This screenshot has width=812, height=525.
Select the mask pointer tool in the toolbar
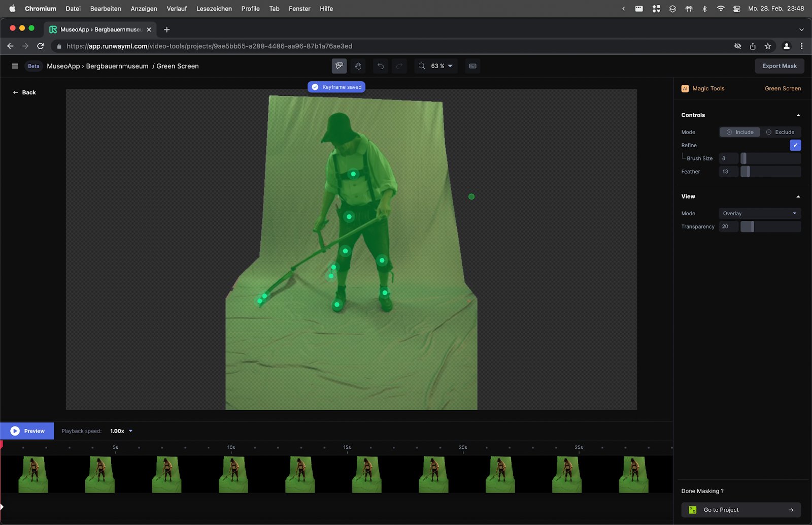coord(339,66)
